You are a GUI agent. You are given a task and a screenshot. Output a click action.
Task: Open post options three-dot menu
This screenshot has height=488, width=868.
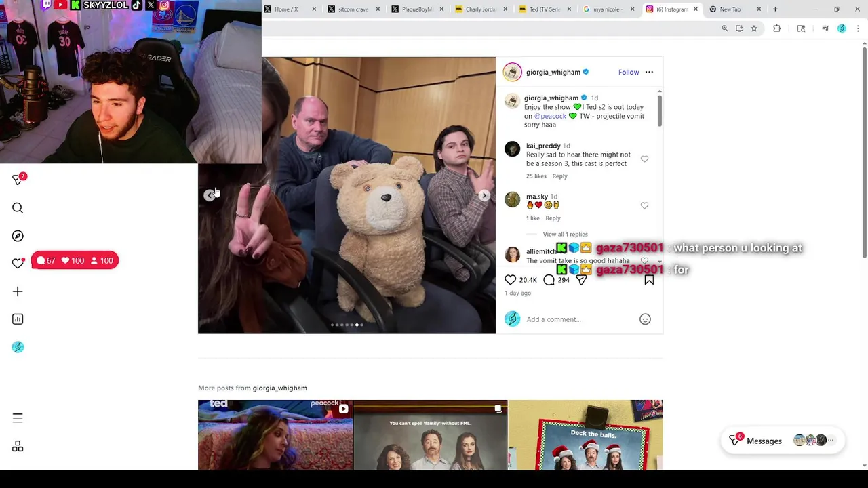649,72
